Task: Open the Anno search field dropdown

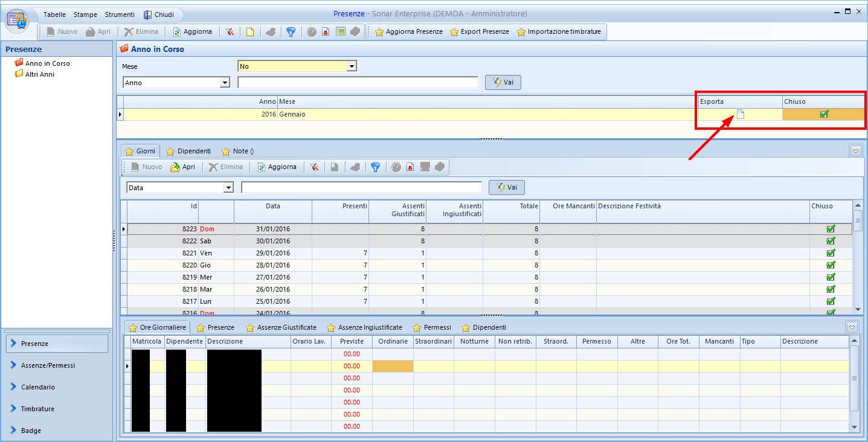Action: (x=225, y=83)
